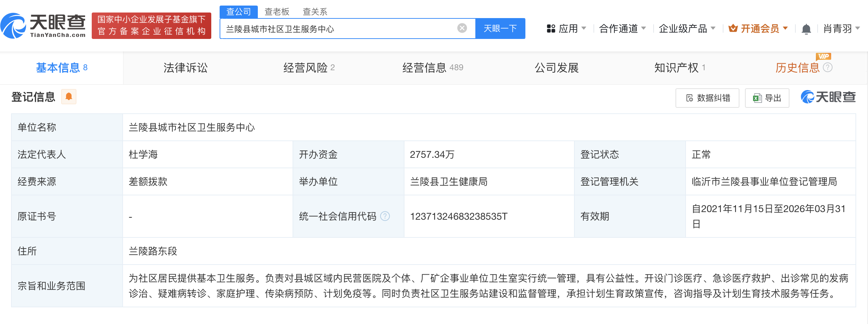The image size is (868, 324).
Task: Open the 法律诉讼 tab
Action: click(185, 68)
